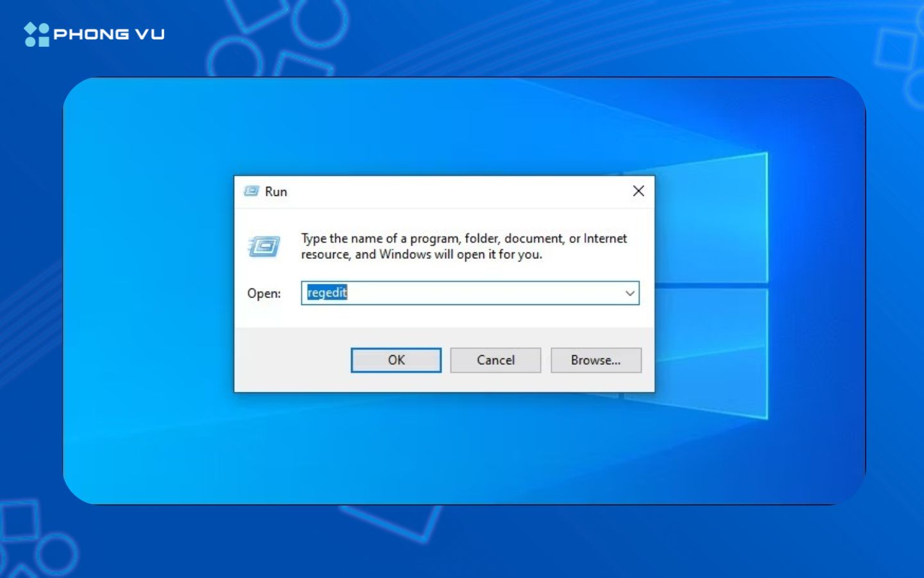Select the 'Open:' label in the dialog
Image resolution: width=924 pixels, height=578 pixels.
click(263, 293)
